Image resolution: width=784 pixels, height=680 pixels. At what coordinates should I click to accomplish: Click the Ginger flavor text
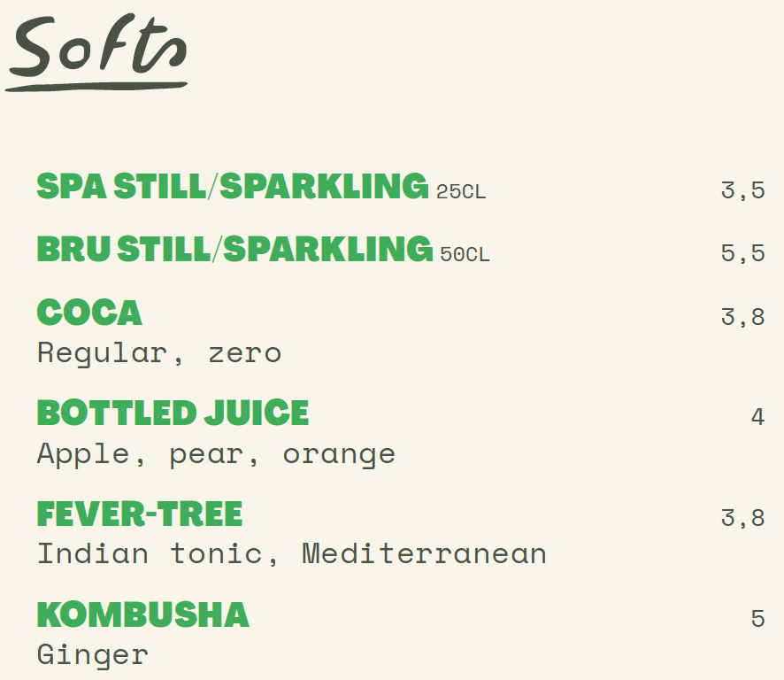(x=93, y=655)
